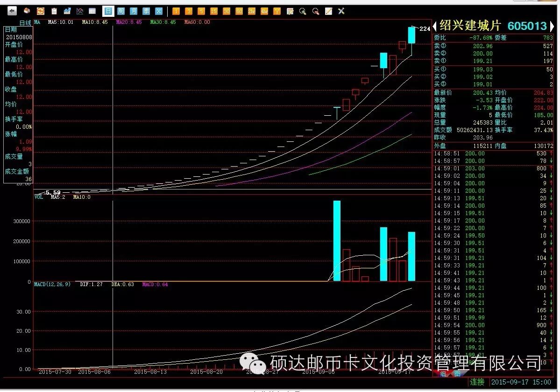Click the 委比 value -87.68%
This screenshot has height=392, width=560.
pyautogui.click(x=481, y=37)
